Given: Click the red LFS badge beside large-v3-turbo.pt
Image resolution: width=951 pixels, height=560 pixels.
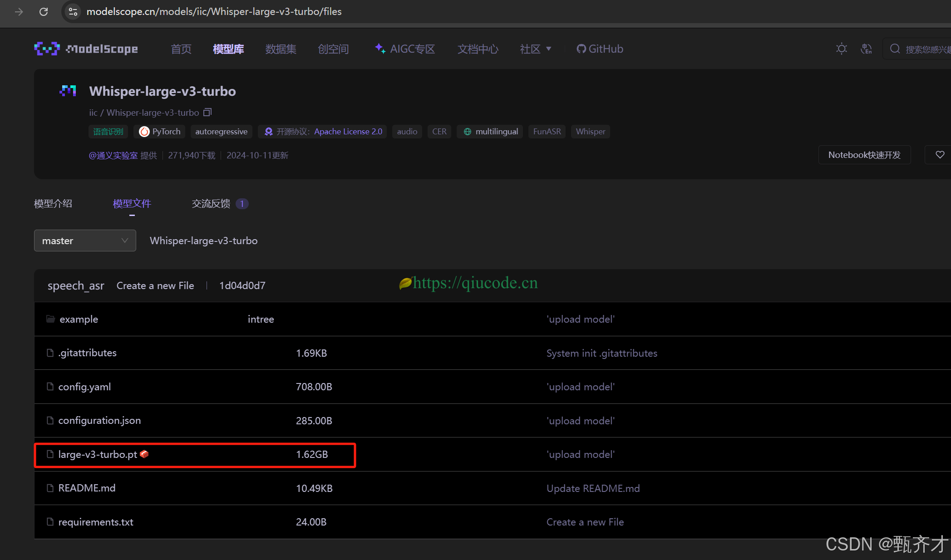Looking at the screenshot, I should coord(144,454).
